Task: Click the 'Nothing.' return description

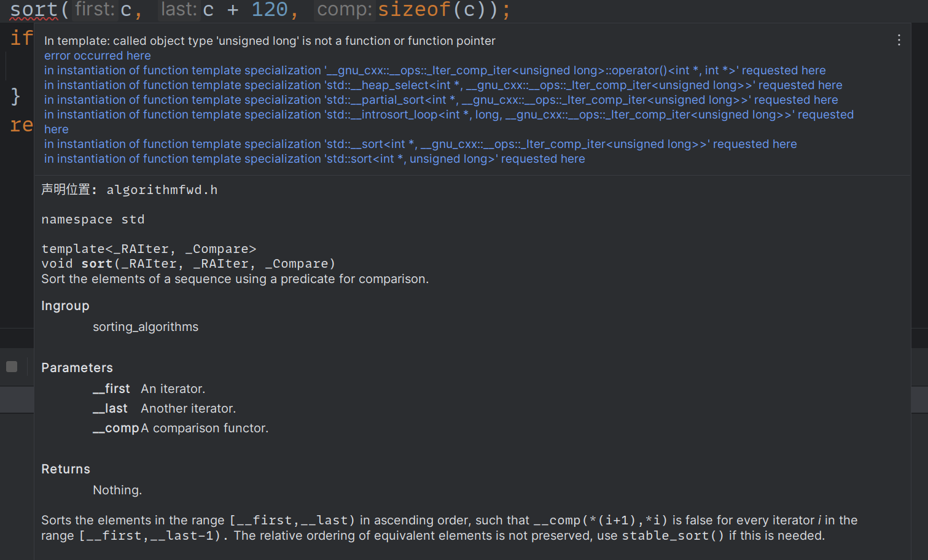Action: click(x=117, y=490)
